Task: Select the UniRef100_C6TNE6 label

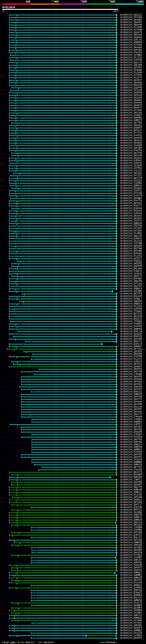Action: tap(131, 55)
